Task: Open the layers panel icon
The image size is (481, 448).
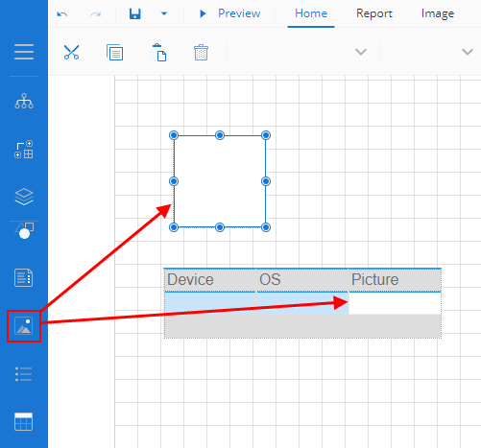Action: click(x=24, y=197)
